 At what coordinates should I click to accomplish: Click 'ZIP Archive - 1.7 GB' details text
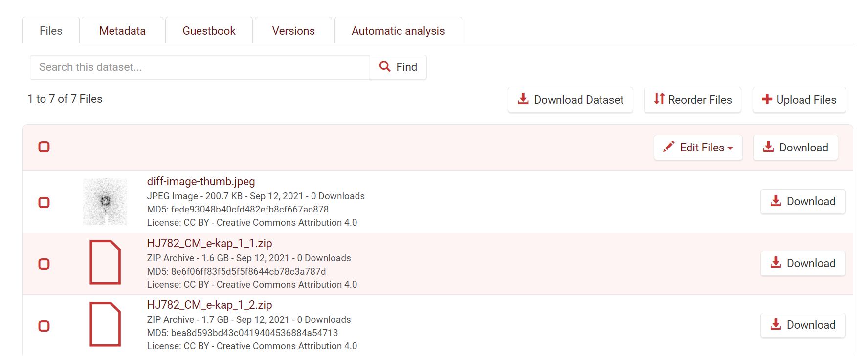pos(188,319)
